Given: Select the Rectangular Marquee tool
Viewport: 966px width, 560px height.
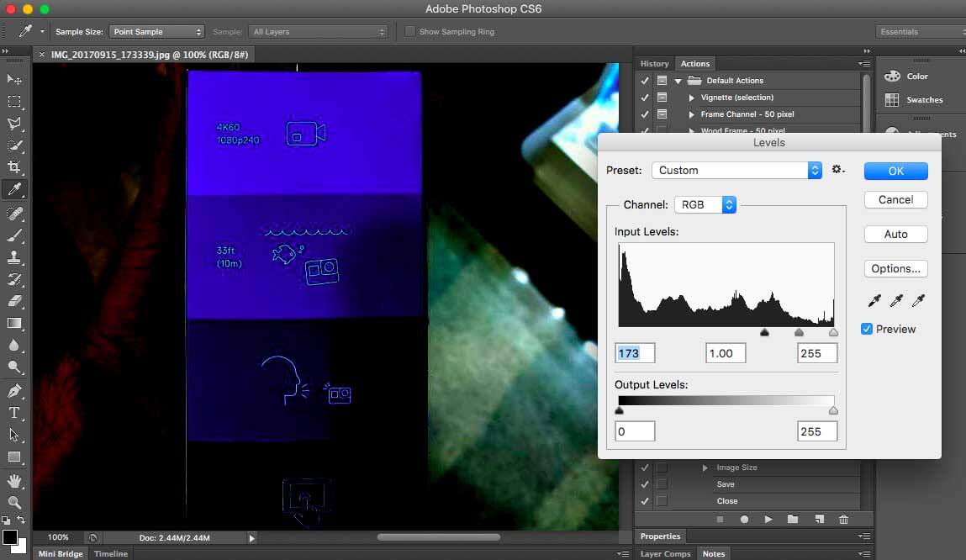Looking at the screenshot, I should (14, 102).
